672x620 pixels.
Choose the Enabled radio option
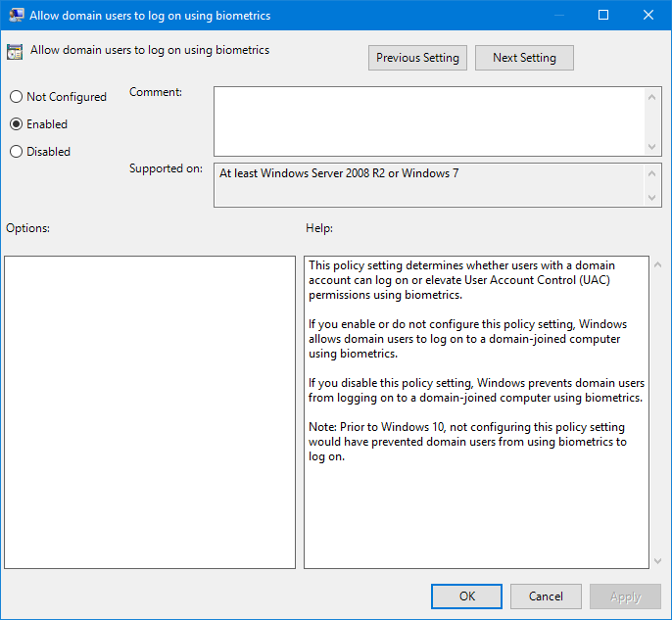coord(16,124)
